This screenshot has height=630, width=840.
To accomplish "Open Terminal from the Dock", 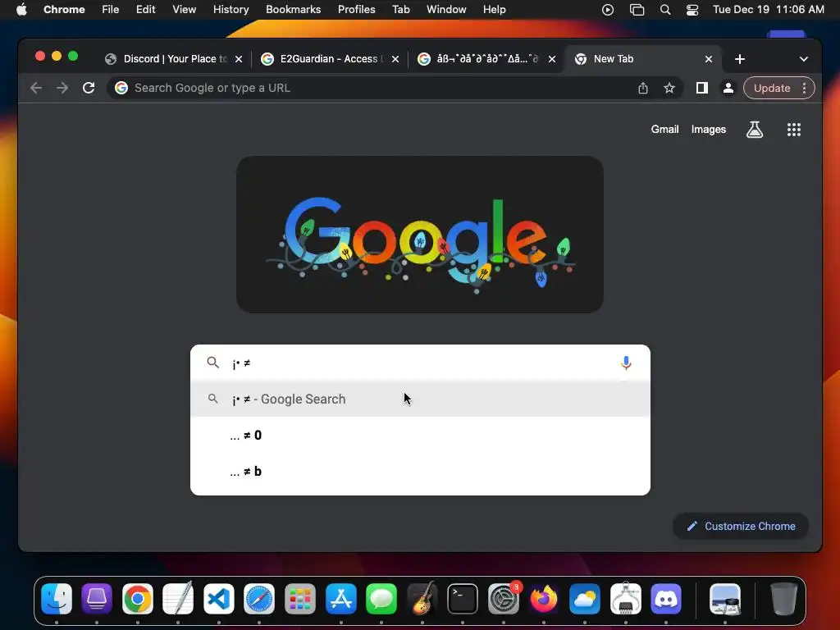I will [x=463, y=598].
